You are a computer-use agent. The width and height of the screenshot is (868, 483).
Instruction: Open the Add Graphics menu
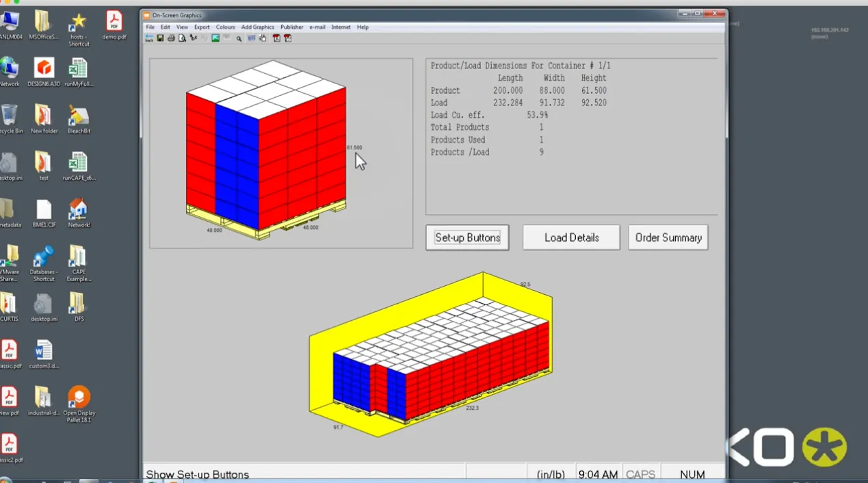pos(257,27)
